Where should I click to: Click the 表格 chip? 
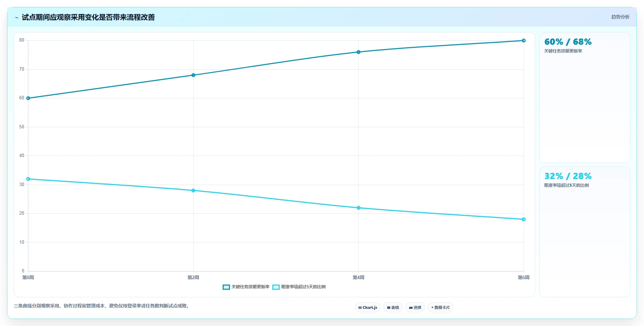click(393, 307)
